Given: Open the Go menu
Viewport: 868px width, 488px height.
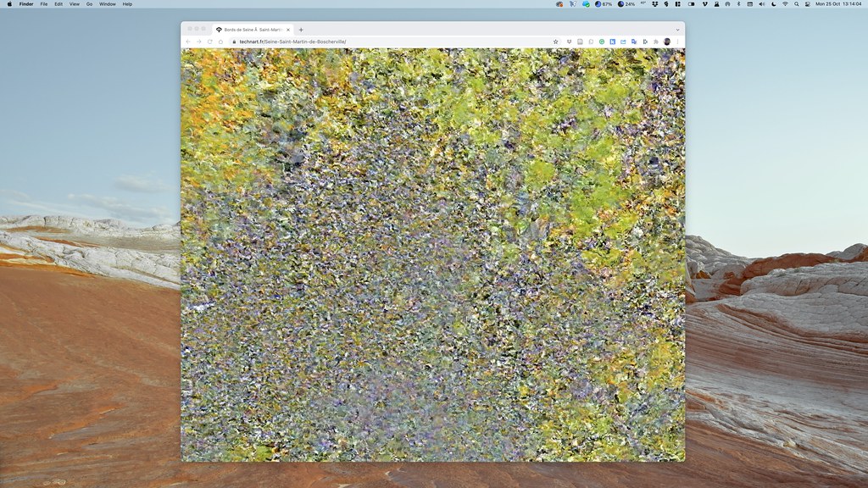Looking at the screenshot, I should coord(89,4).
